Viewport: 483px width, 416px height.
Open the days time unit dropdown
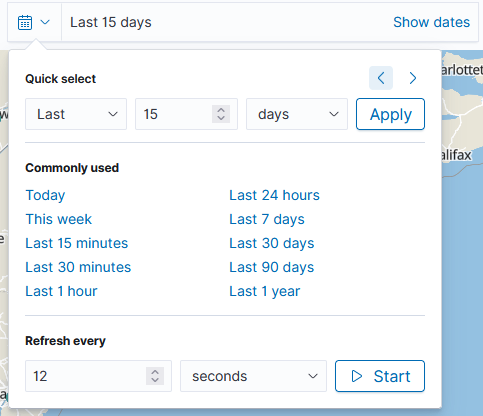297,114
